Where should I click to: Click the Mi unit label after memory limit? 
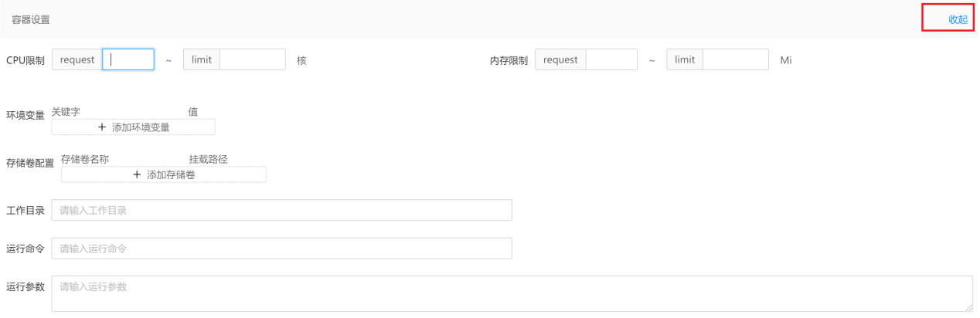tap(786, 60)
